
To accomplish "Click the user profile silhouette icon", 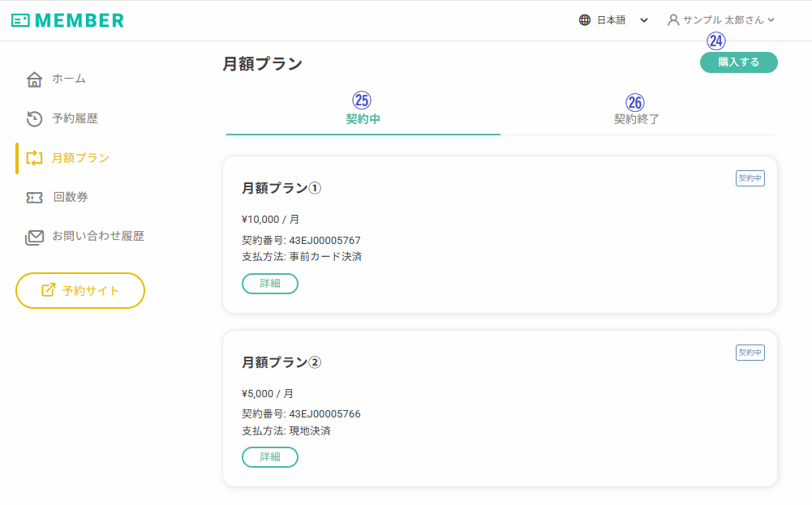I will click(673, 20).
